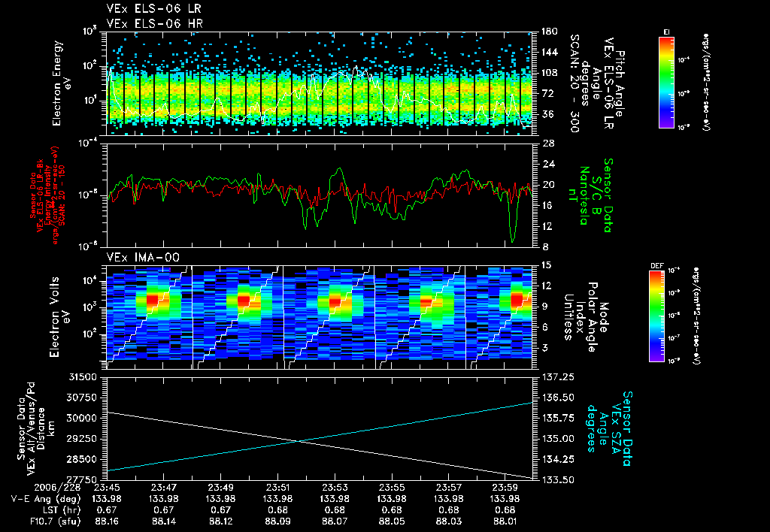Select the F10.7 value 88.09

coord(277,521)
